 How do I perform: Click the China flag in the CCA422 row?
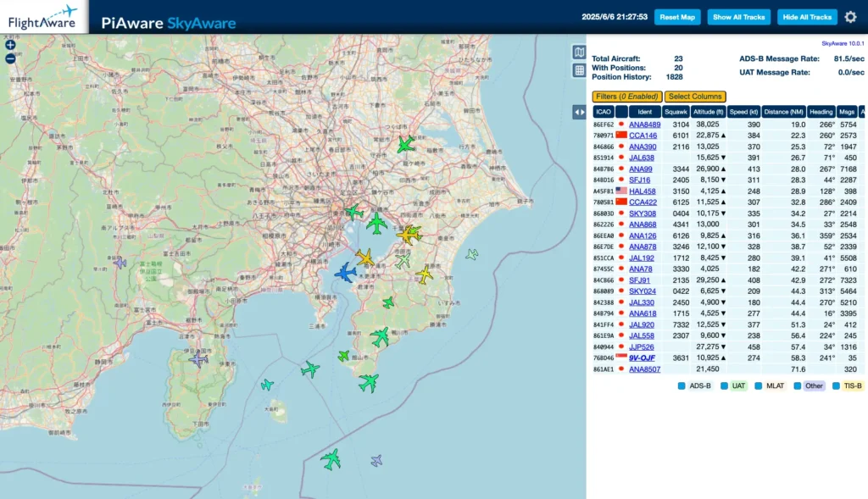point(621,202)
